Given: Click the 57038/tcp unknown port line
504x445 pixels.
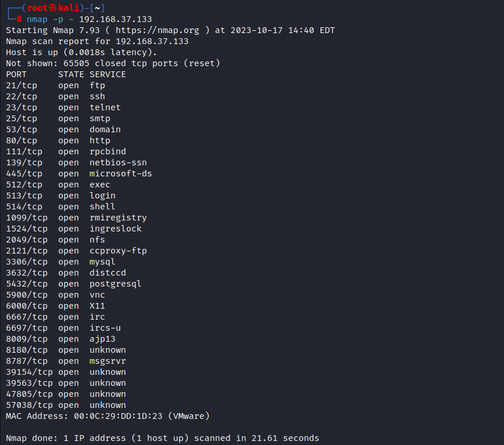Looking at the screenshot, I should coord(66,405).
